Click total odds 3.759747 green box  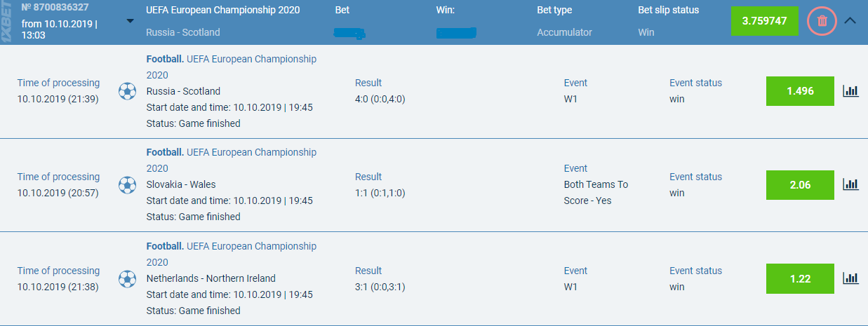[x=764, y=21]
